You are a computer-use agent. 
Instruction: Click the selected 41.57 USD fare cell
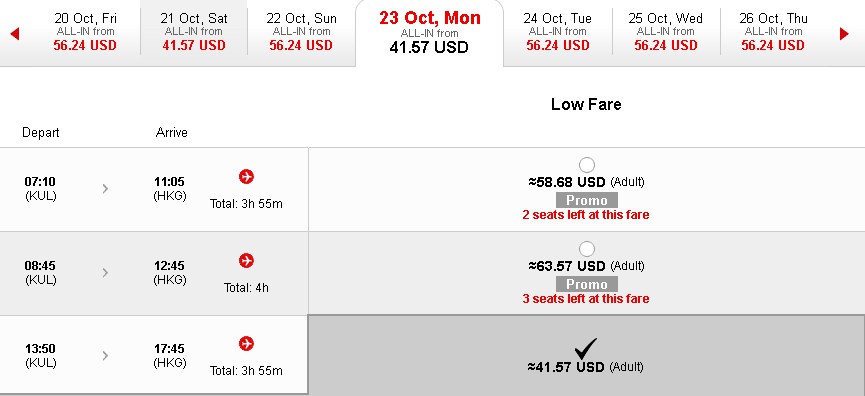tap(586, 355)
